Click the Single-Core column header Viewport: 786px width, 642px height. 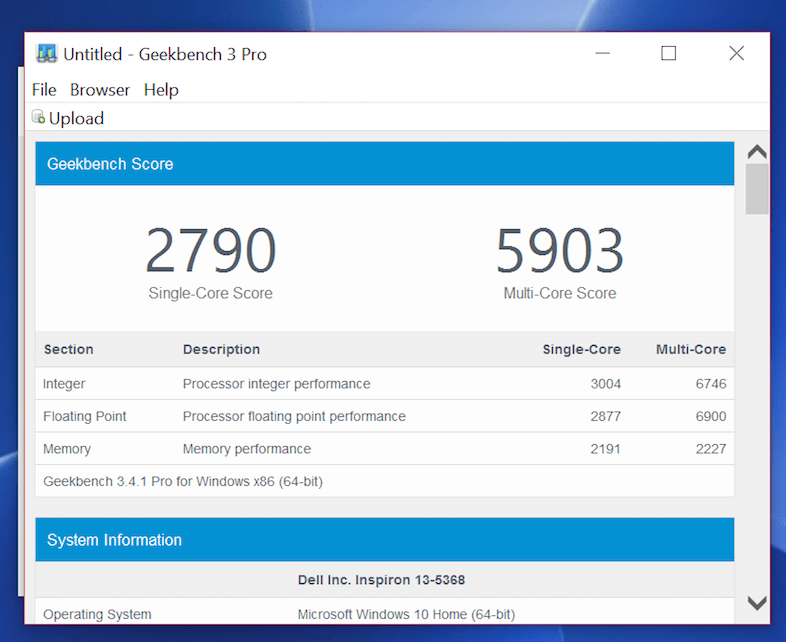(581, 349)
